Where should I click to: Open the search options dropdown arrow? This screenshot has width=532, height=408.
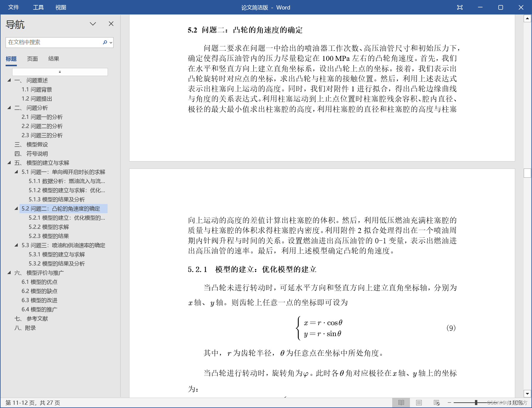coord(111,43)
